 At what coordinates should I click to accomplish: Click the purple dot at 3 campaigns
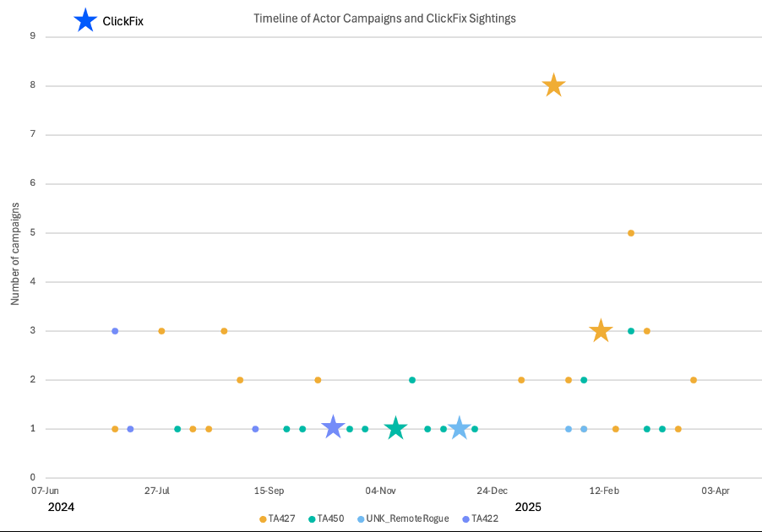click(x=115, y=331)
